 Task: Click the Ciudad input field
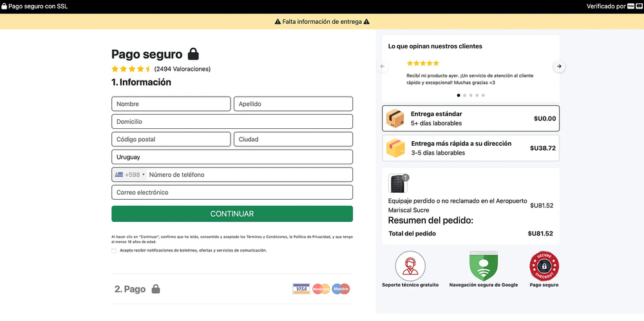click(293, 139)
